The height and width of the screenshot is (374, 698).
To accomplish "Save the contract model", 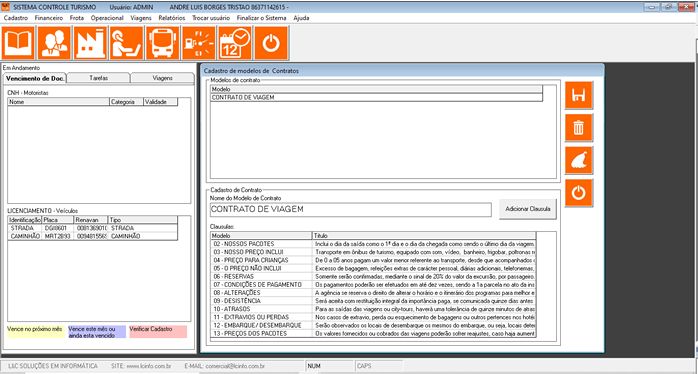I will 579,95.
